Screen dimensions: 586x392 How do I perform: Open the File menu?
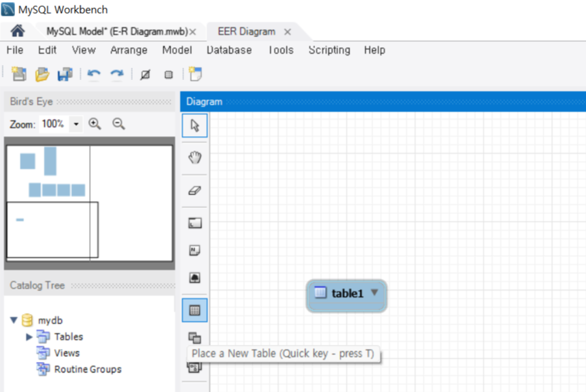click(15, 50)
